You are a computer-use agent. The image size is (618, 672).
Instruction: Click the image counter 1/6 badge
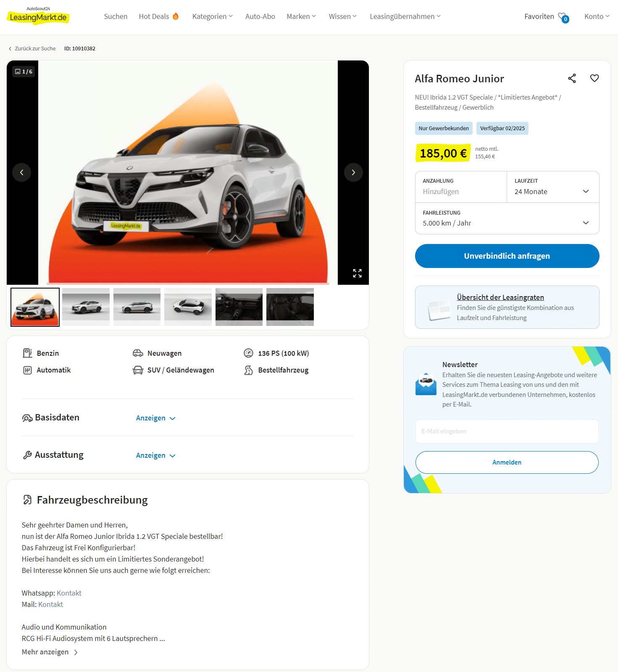[x=24, y=72]
